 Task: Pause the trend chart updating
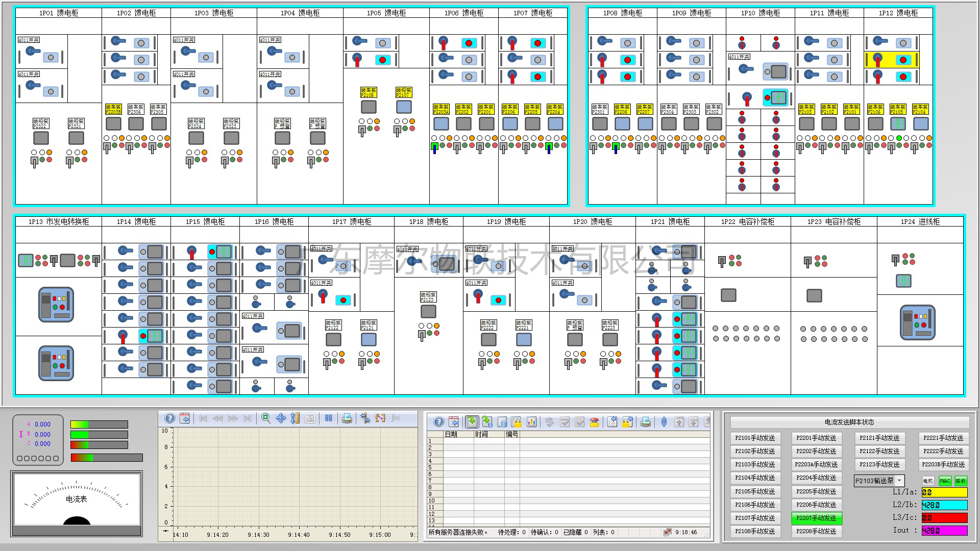(328, 418)
